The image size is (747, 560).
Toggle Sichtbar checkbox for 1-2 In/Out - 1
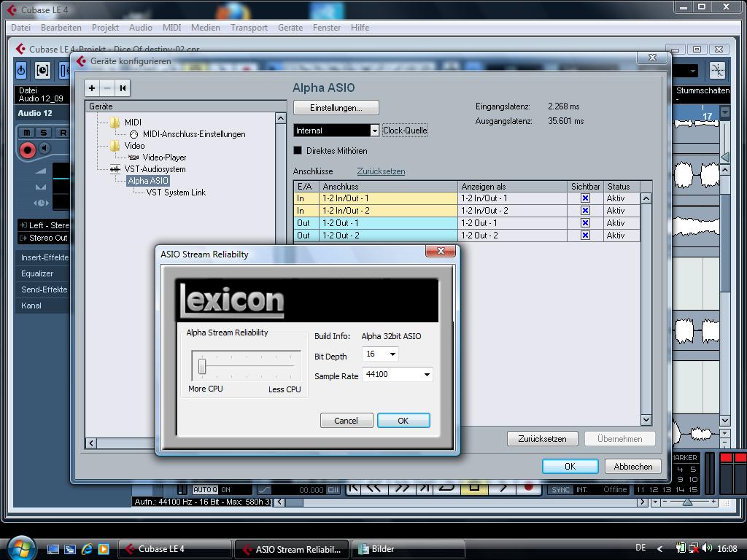(586, 198)
